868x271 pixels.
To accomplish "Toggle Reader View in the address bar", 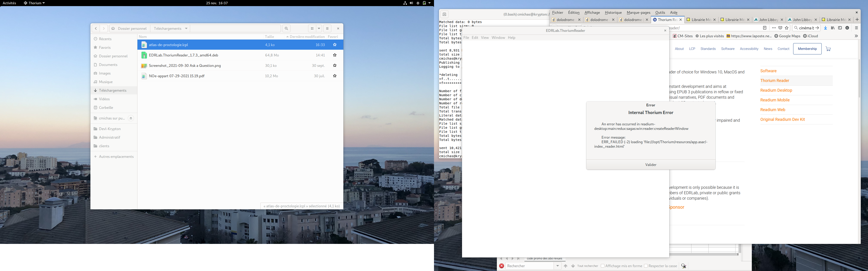I will coord(765,28).
